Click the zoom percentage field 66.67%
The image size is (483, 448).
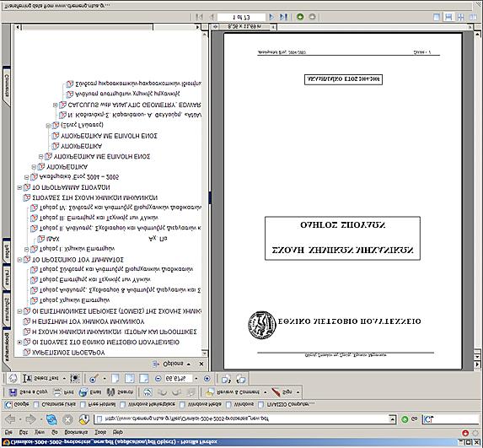[x=178, y=378]
